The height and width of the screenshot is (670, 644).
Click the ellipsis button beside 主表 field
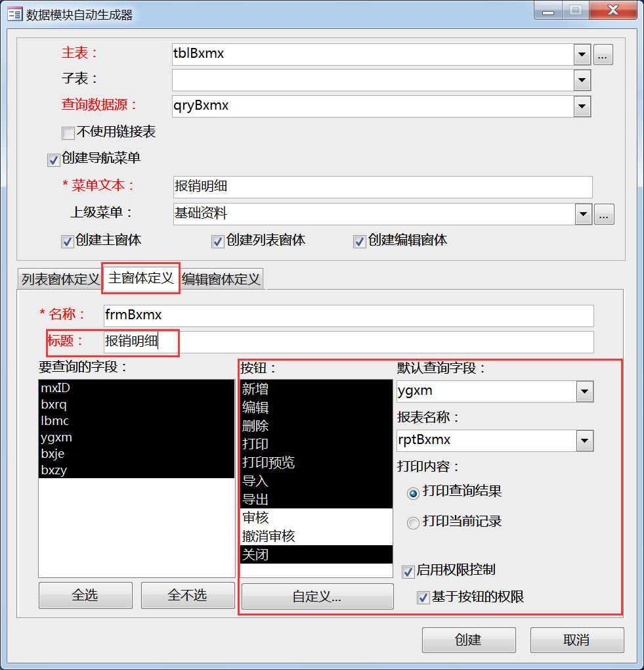tap(603, 55)
